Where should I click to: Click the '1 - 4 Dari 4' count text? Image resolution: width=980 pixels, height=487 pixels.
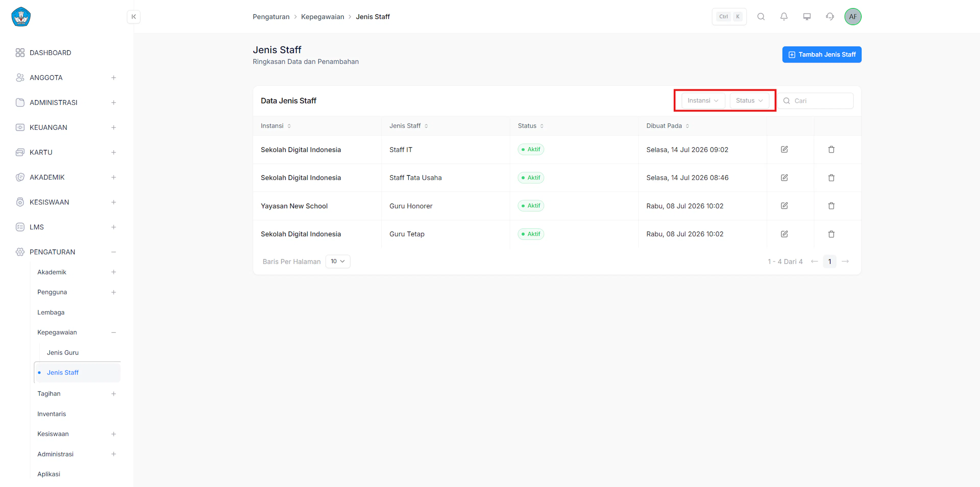[x=785, y=262]
